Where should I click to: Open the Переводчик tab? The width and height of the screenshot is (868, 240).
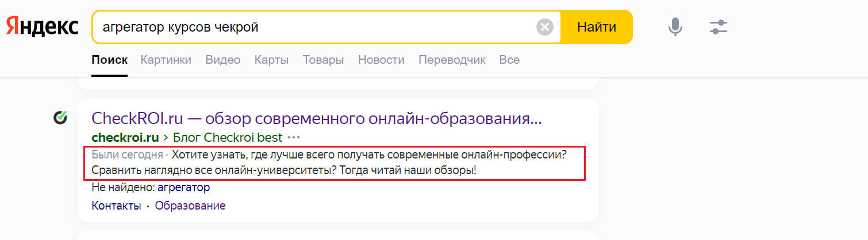coord(452,60)
